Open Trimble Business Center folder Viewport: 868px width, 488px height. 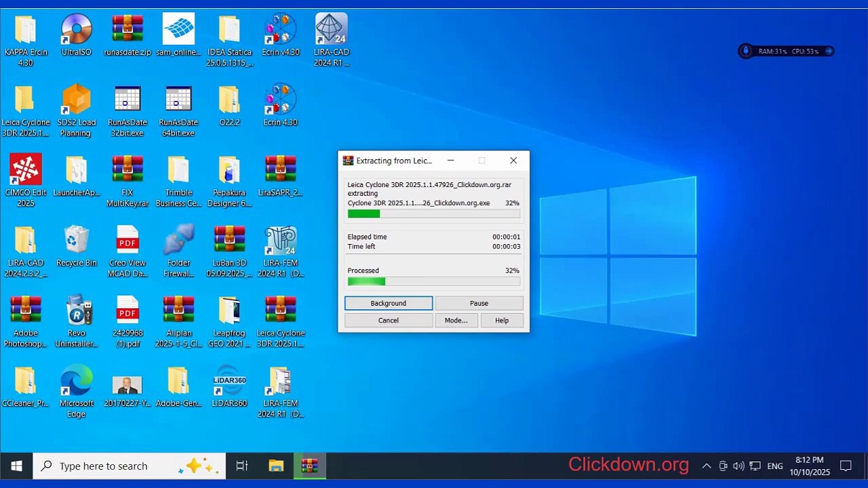pos(178,181)
